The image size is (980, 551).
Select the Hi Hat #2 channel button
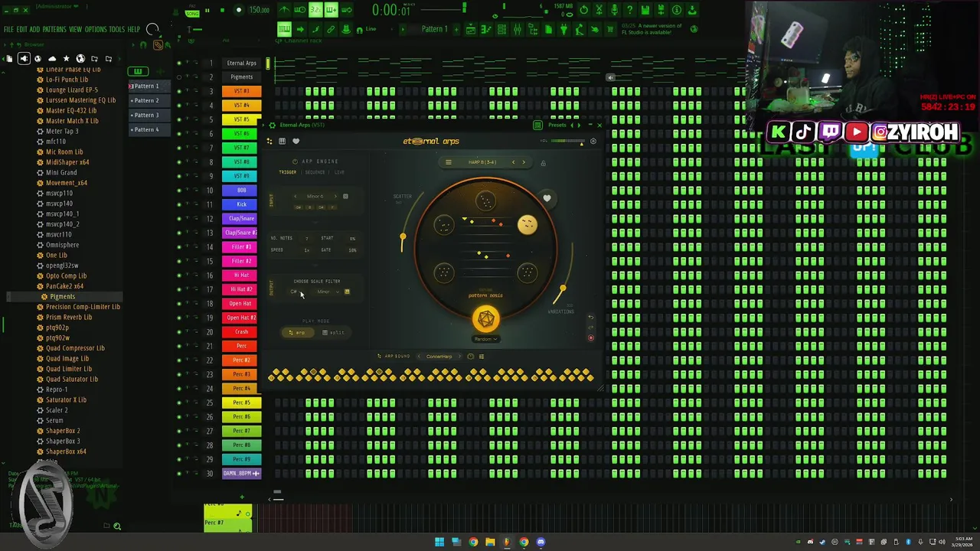pos(241,289)
